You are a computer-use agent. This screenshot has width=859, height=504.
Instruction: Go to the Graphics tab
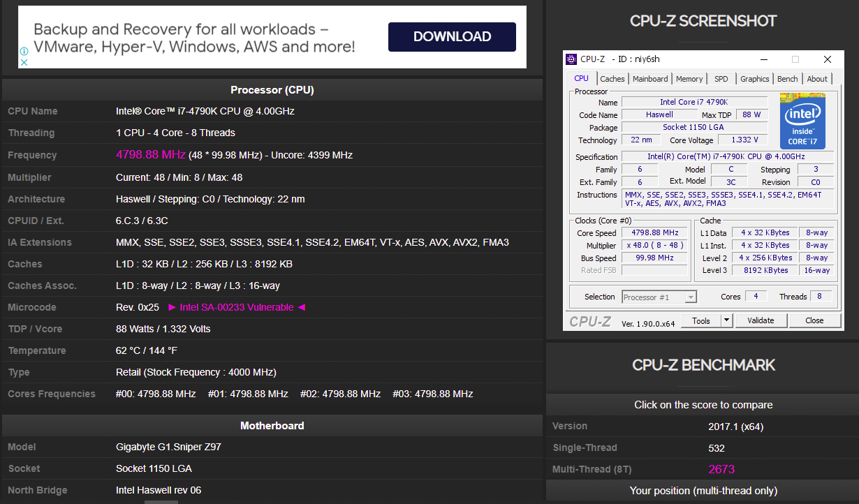tap(754, 79)
